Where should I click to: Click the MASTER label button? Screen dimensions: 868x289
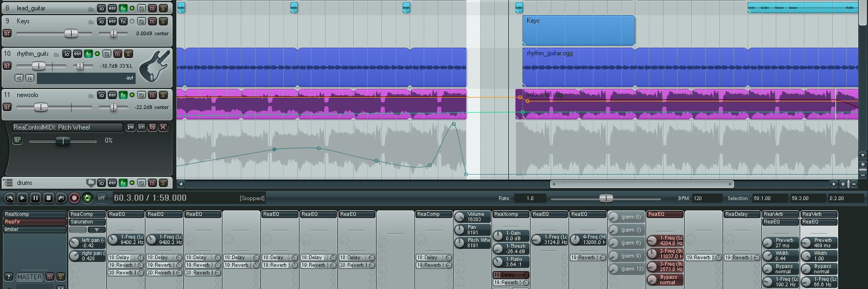[x=29, y=277]
